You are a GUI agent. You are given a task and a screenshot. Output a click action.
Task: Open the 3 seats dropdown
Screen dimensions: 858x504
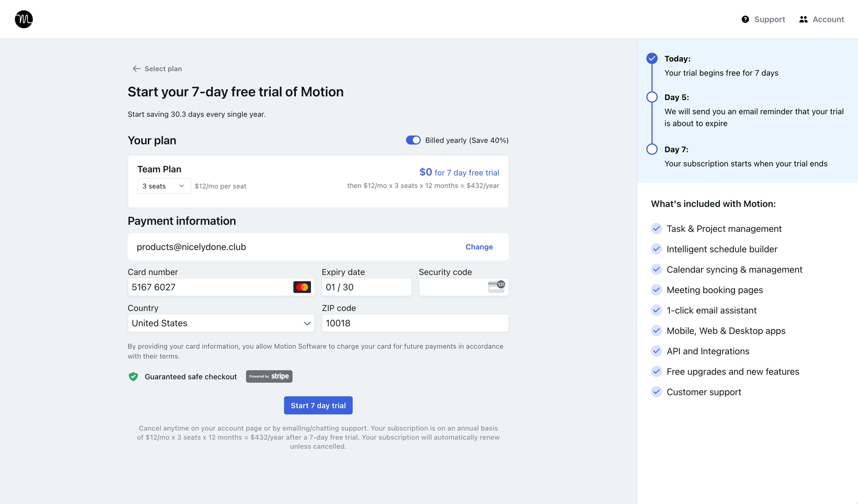tap(164, 186)
